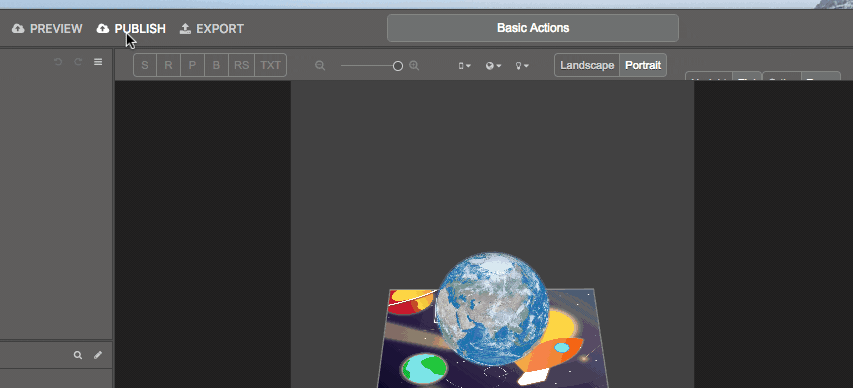Screen dimensions: 853x388
Task: Open the hamburger menu in left panel
Action: (98, 62)
